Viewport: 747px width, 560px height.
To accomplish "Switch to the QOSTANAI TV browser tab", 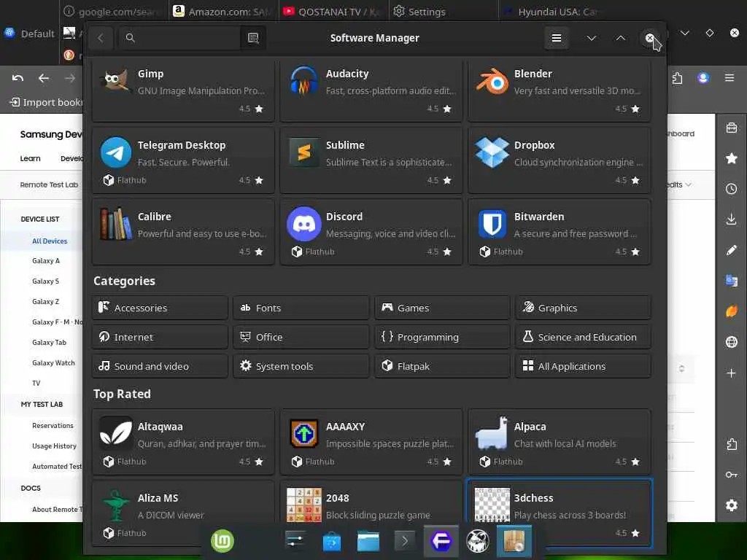I will (x=332, y=11).
